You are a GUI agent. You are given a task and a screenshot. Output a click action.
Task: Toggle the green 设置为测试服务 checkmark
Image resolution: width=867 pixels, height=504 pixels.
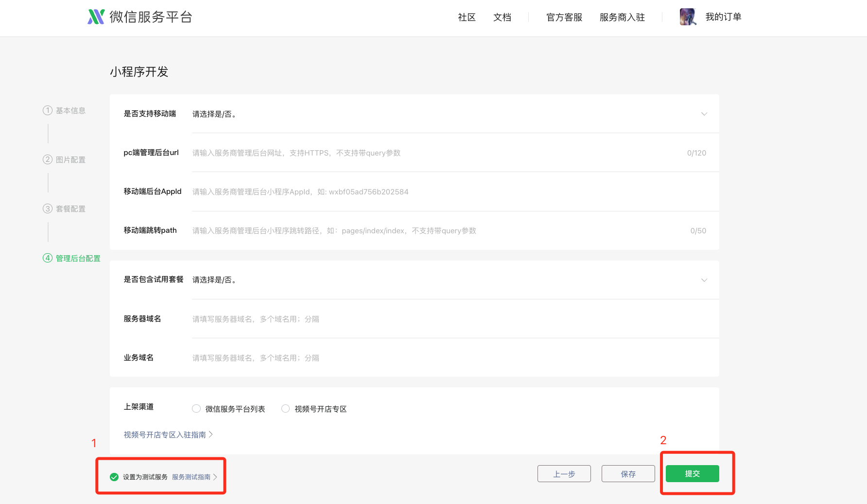coord(114,477)
